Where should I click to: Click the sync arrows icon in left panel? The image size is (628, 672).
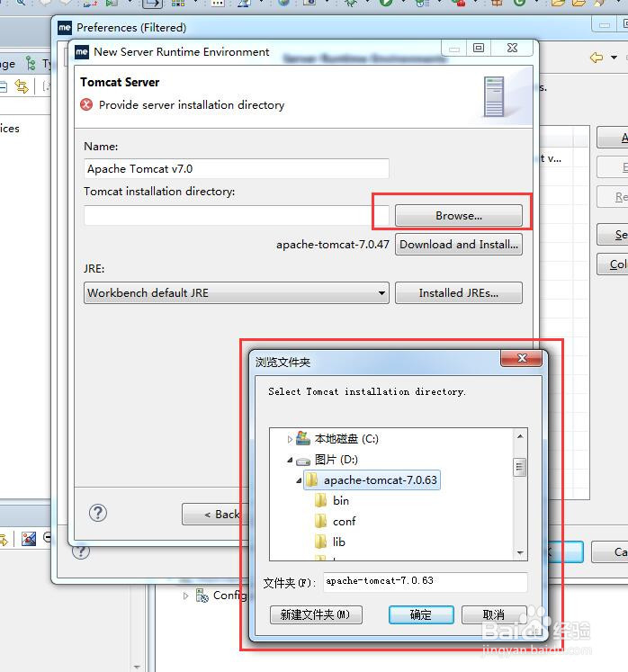tap(22, 86)
